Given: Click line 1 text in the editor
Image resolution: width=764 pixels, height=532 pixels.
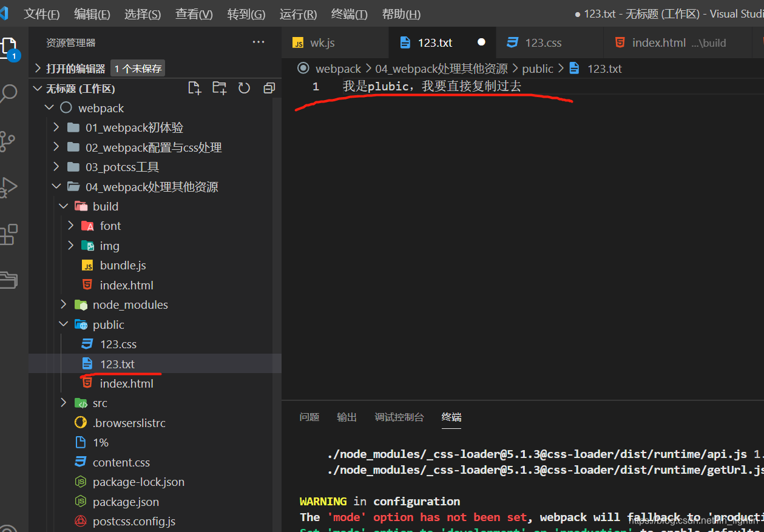Looking at the screenshot, I should point(432,87).
